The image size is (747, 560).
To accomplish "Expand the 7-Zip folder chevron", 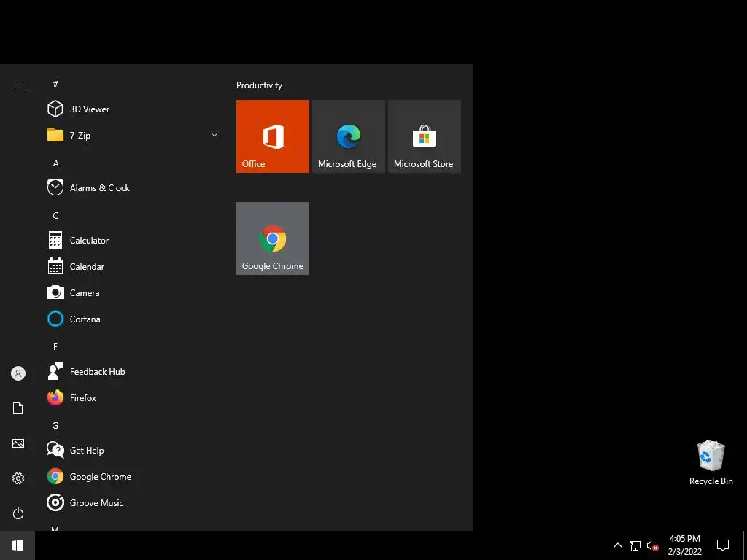I will pos(214,135).
